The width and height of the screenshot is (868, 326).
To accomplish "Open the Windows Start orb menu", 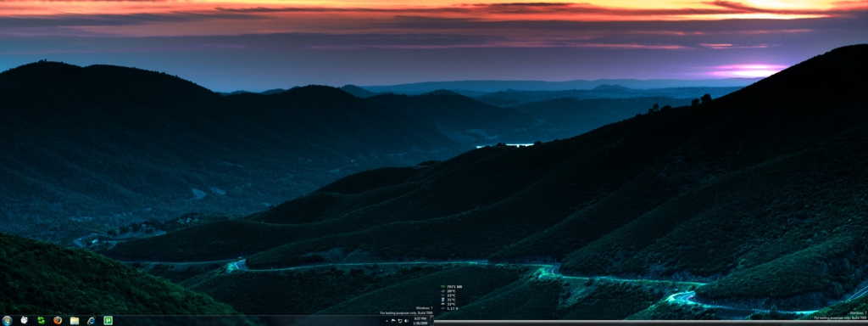I will pos(7,320).
